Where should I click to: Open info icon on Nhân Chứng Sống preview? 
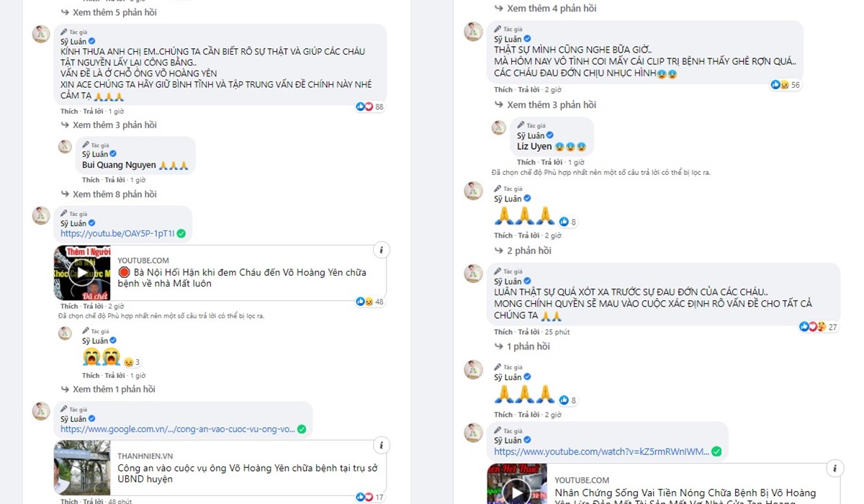tap(834, 468)
